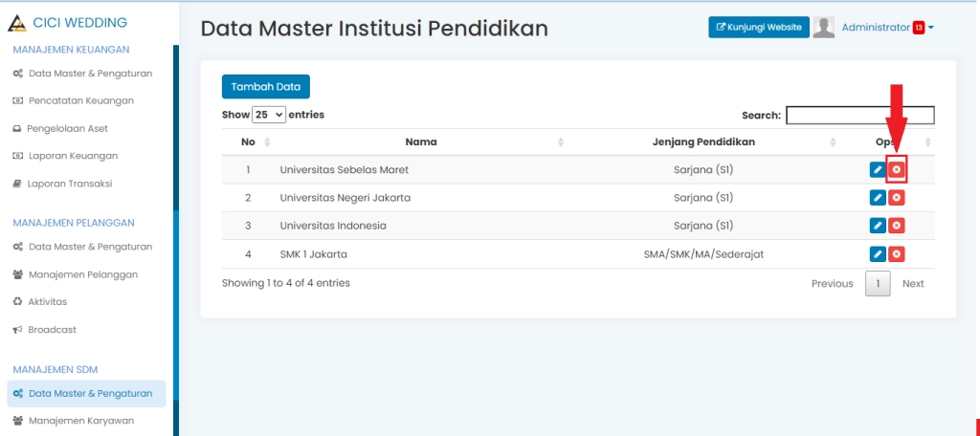This screenshot has height=436, width=980.
Task: Click edit icon for Universitas Negeri Jakarta
Action: click(x=877, y=198)
